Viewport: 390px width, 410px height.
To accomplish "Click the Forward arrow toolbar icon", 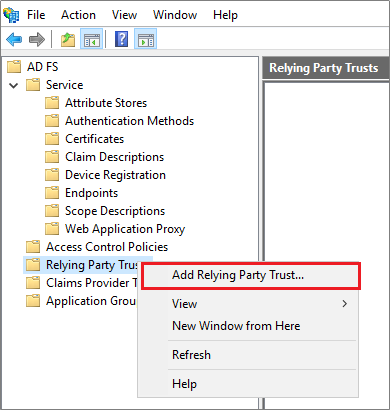I will click(37, 39).
